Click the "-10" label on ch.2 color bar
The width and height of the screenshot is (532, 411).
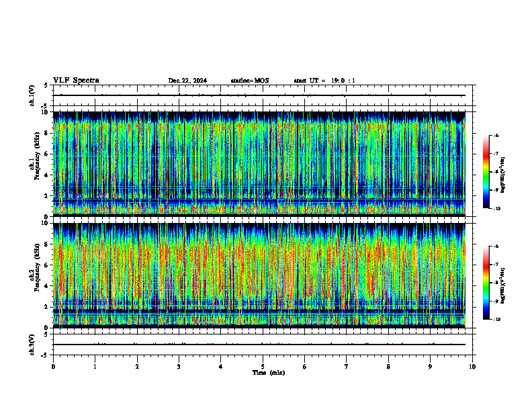click(x=497, y=320)
